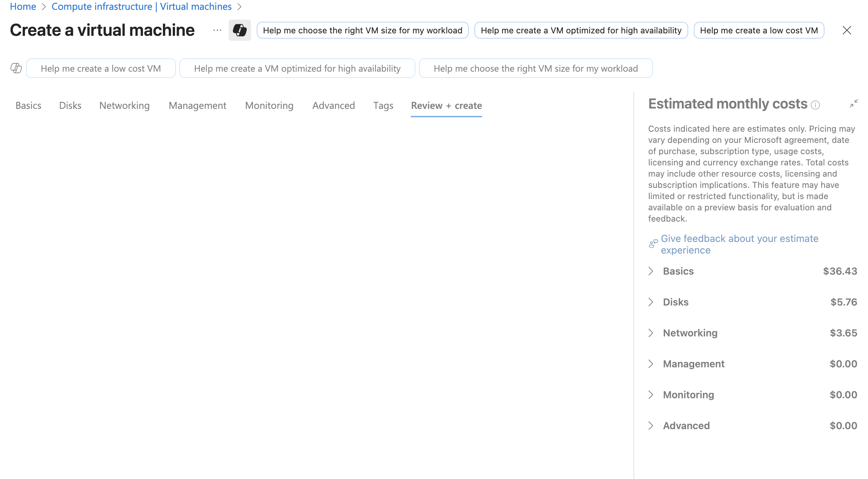Viewport: 868px width, 479px height.
Task: Open the Copilot assistant next to the title
Action: pos(240,30)
